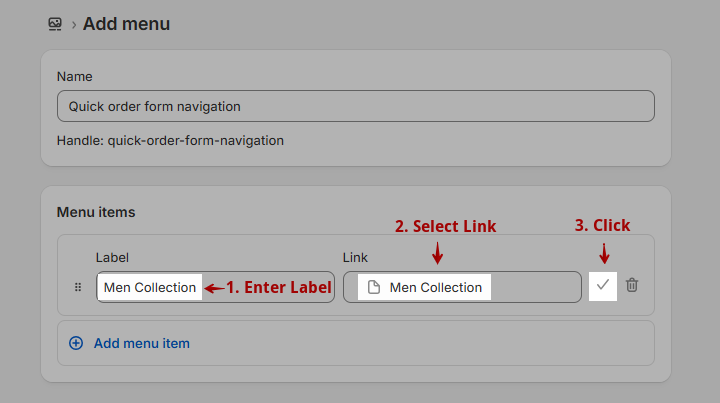Screen dimensions: 720x403
Task: Click the plus circle icon
Action: [x=76, y=343]
